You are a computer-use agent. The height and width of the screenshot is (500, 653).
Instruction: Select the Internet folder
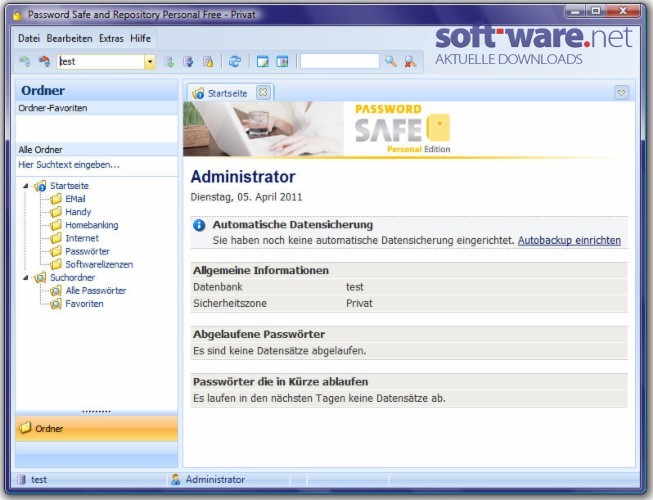click(x=82, y=238)
